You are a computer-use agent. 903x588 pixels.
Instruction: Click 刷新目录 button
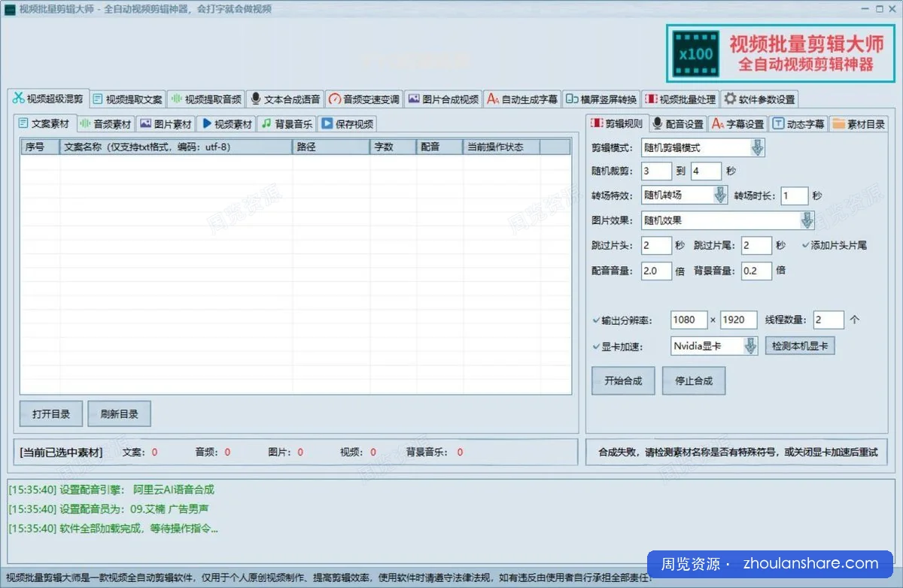(119, 414)
